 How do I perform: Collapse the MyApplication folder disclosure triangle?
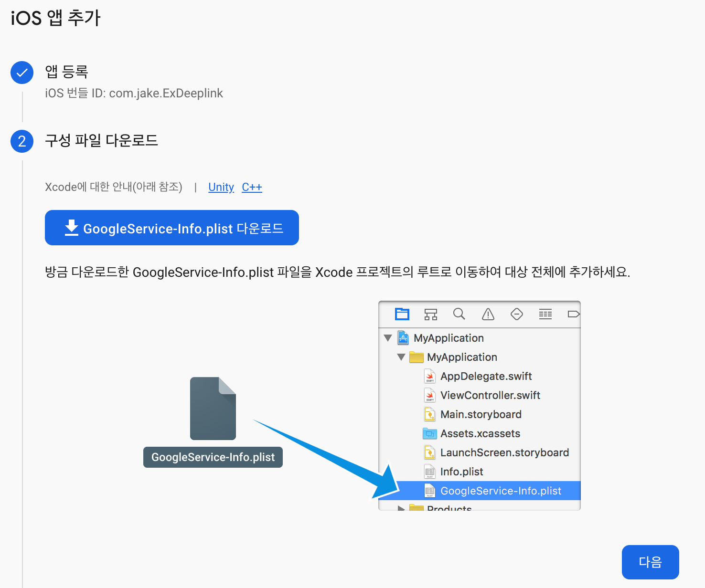click(401, 357)
